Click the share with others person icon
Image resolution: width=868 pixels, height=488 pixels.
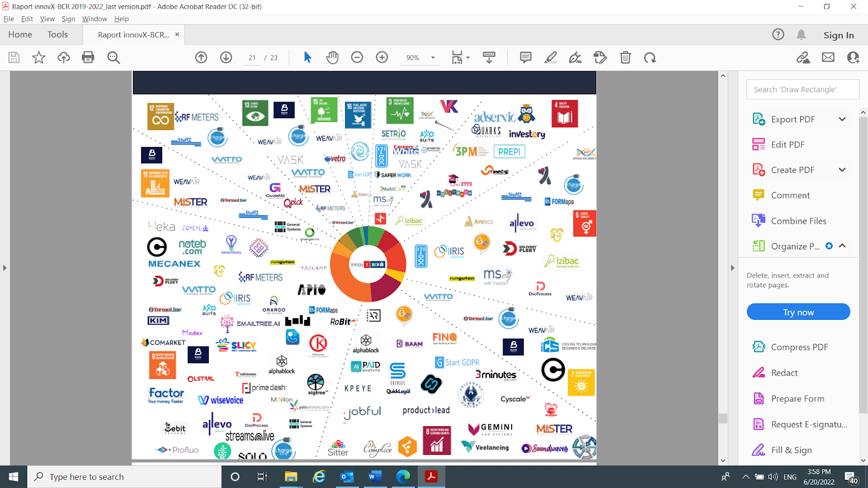(853, 57)
